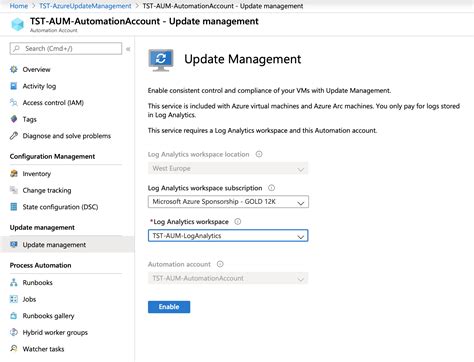Go to TST-AzureUpdateManagement breadcrumb link
The width and height of the screenshot is (474, 362).
tap(85, 6)
